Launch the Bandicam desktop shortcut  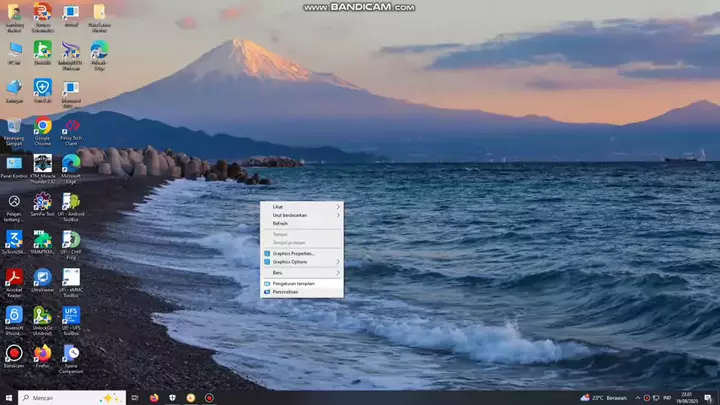coord(14,353)
